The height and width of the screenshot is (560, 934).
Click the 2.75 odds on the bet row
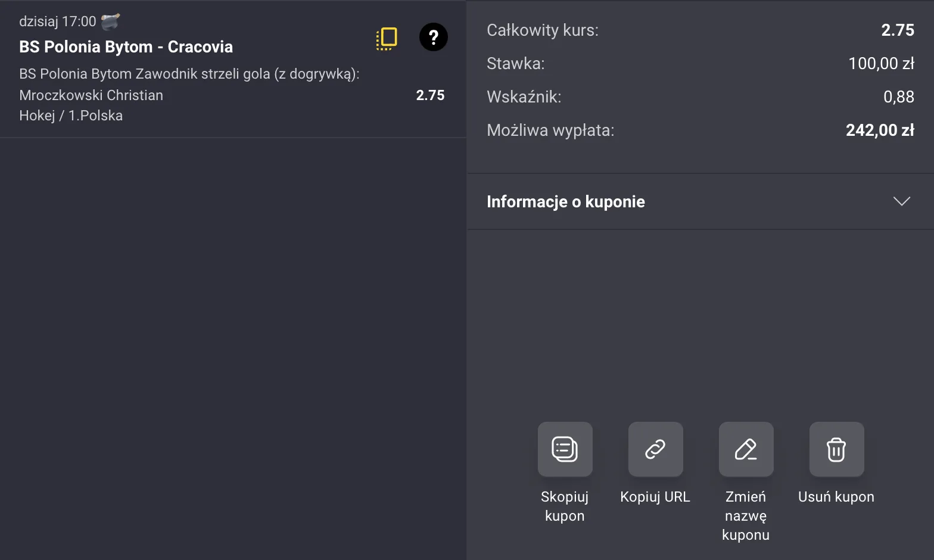click(430, 95)
